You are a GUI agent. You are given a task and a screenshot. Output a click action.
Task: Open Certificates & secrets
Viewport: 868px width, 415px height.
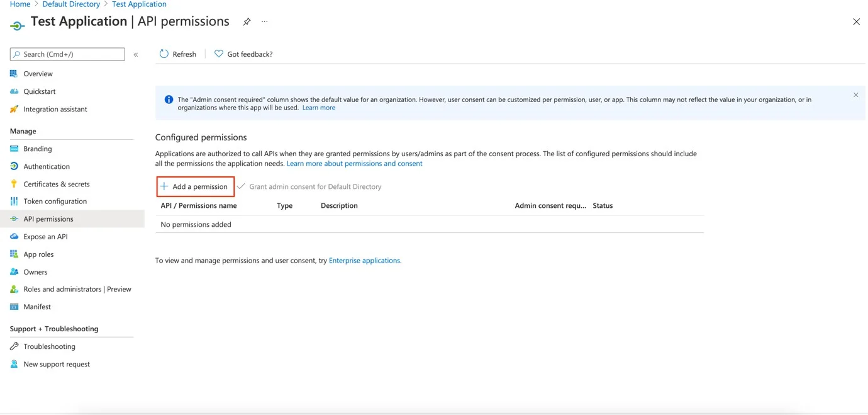tap(57, 184)
